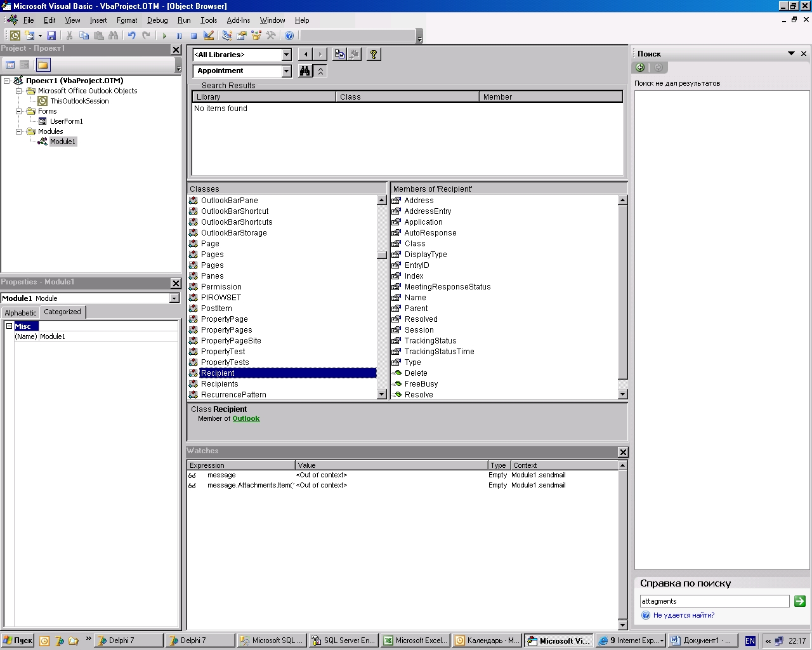Screen dimensions: 812x650
Task: Select the MeetingResponseStatus member
Action: tap(447, 287)
